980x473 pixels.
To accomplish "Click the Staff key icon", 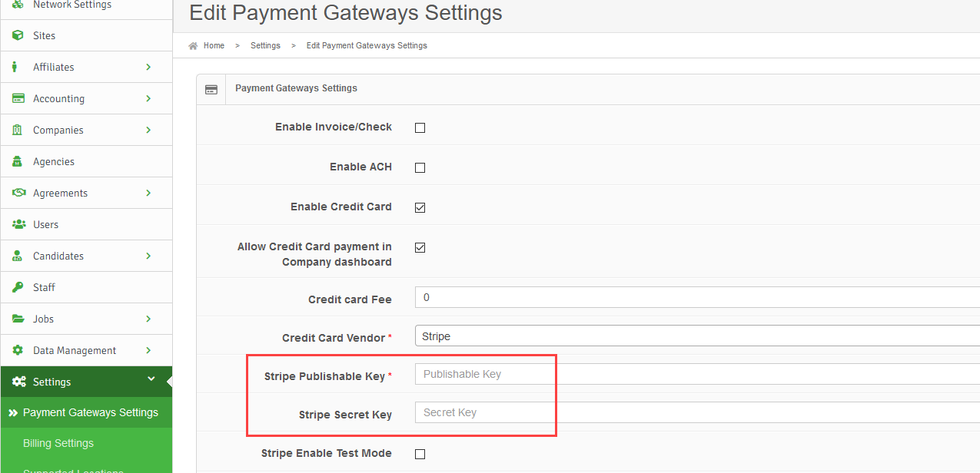I will pos(18,287).
